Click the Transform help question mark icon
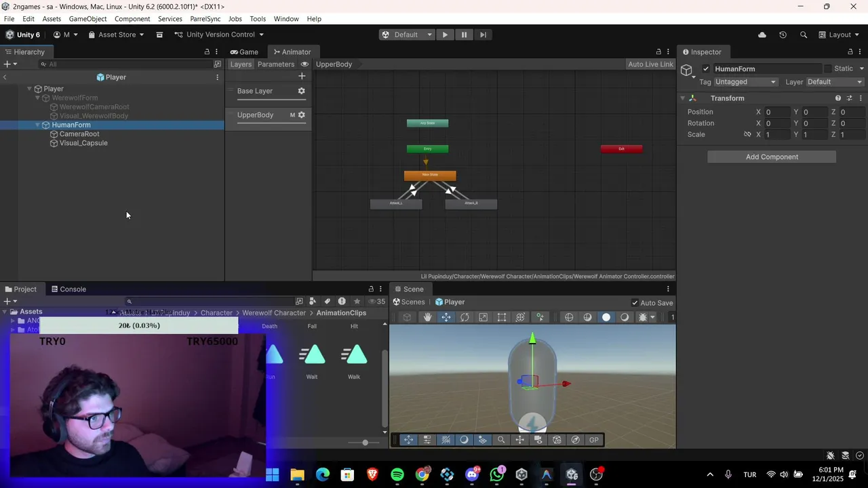This screenshot has width=868, height=488. 838,98
